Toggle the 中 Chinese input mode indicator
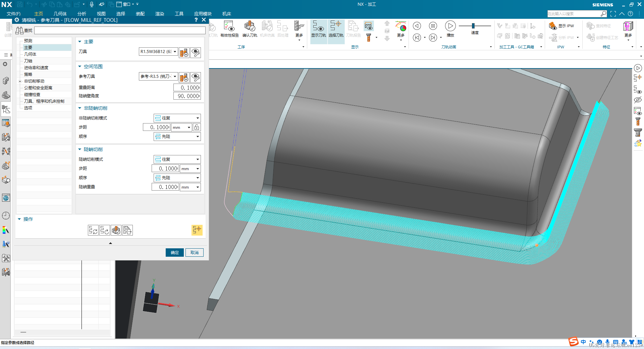 583,342
